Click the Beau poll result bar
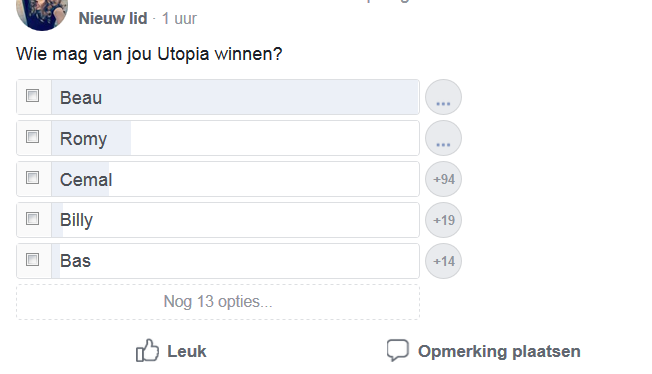 (x=235, y=97)
